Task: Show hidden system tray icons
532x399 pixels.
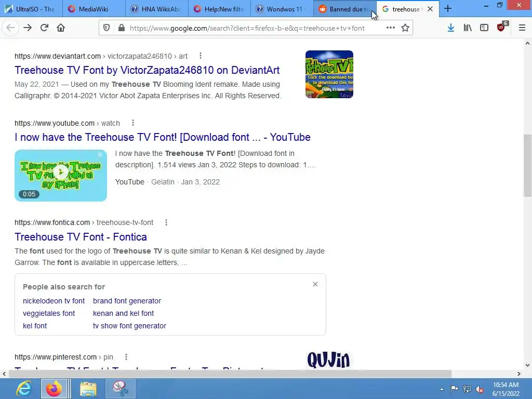Action: (x=442, y=389)
